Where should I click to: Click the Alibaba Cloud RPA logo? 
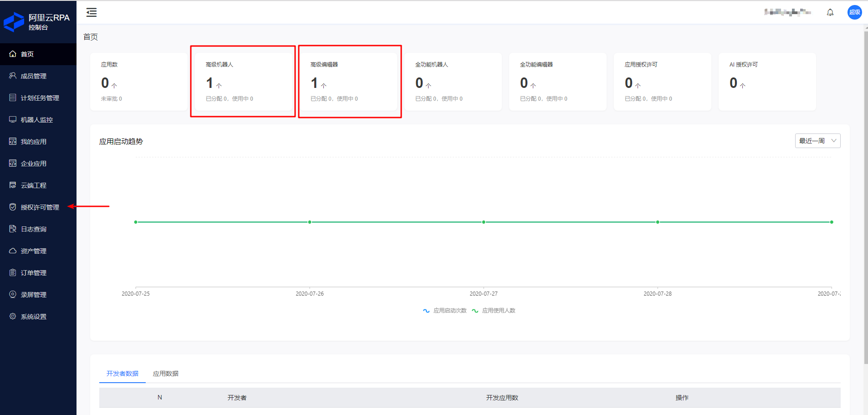point(14,21)
